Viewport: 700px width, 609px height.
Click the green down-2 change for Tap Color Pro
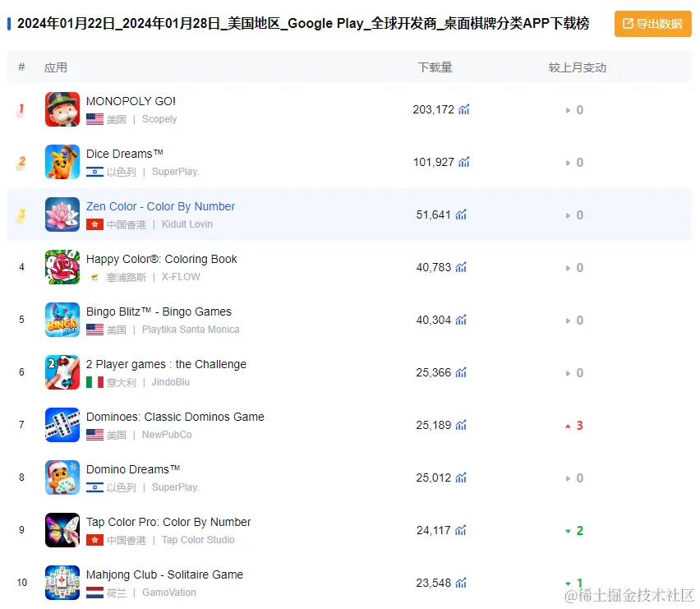574,530
